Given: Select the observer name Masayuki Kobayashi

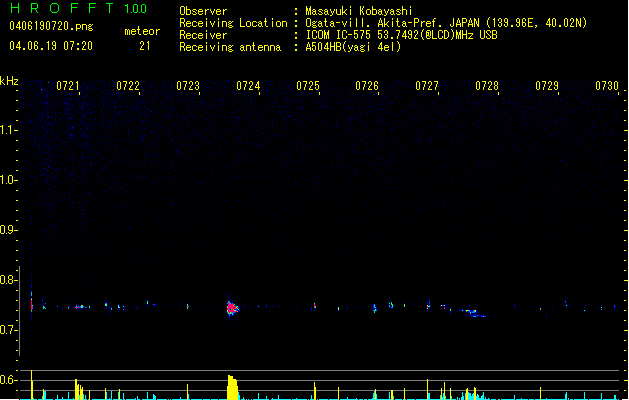Looking at the screenshot, I should pos(359,11).
